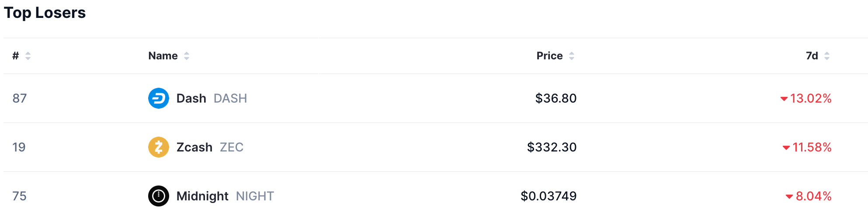Sort by rank number column arrows

click(28, 56)
